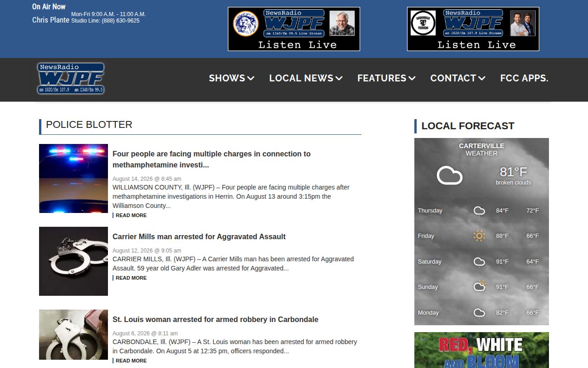Expand the Contact menu chevron
Image resolution: width=588 pixels, height=368 pixels.
[482, 79]
